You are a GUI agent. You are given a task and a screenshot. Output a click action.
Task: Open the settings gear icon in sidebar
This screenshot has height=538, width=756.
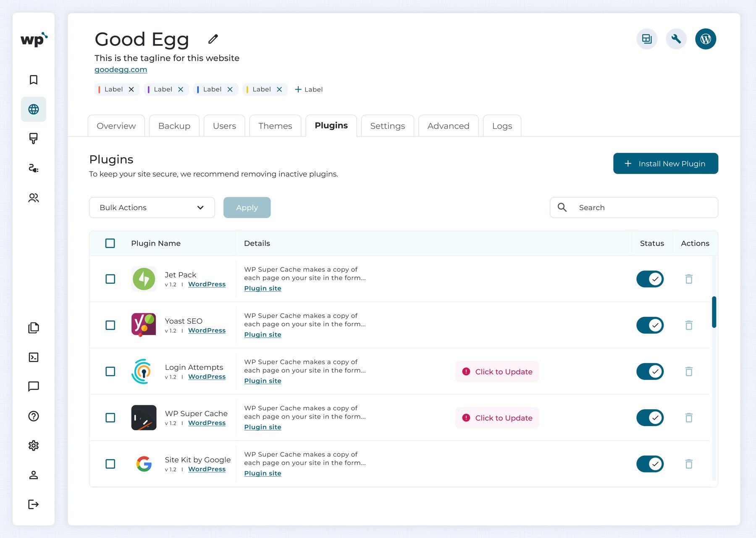[x=34, y=446]
